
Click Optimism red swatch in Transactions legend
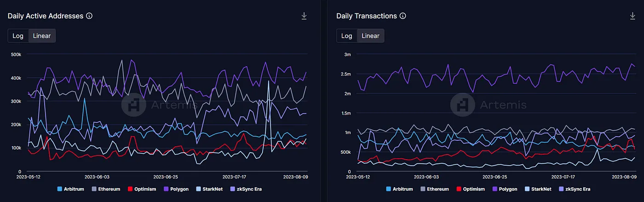(459, 189)
